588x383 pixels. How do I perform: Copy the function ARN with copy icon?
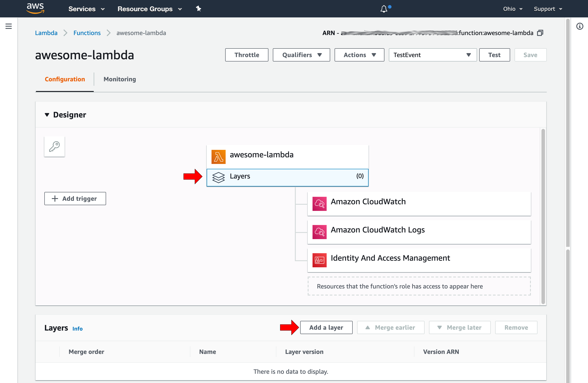pyautogui.click(x=540, y=33)
